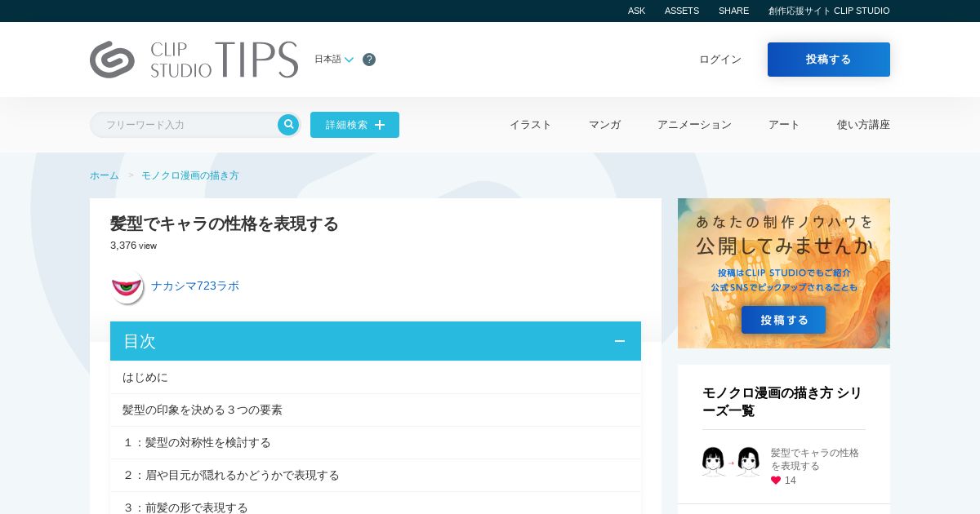Click article title 髪型でキャラの性格を表現する
This screenshot has width=980, height=514.
point(225,224)
